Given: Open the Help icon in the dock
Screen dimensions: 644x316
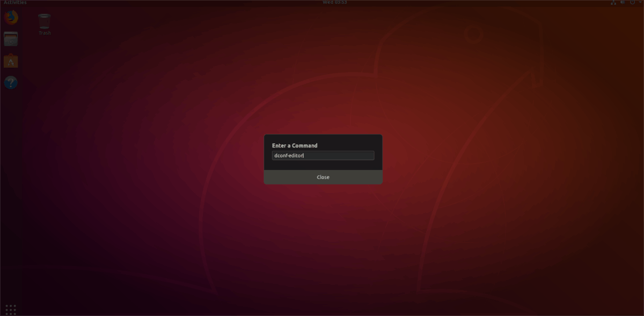Looking at the screenshot, I should click(x=11, y=83).
